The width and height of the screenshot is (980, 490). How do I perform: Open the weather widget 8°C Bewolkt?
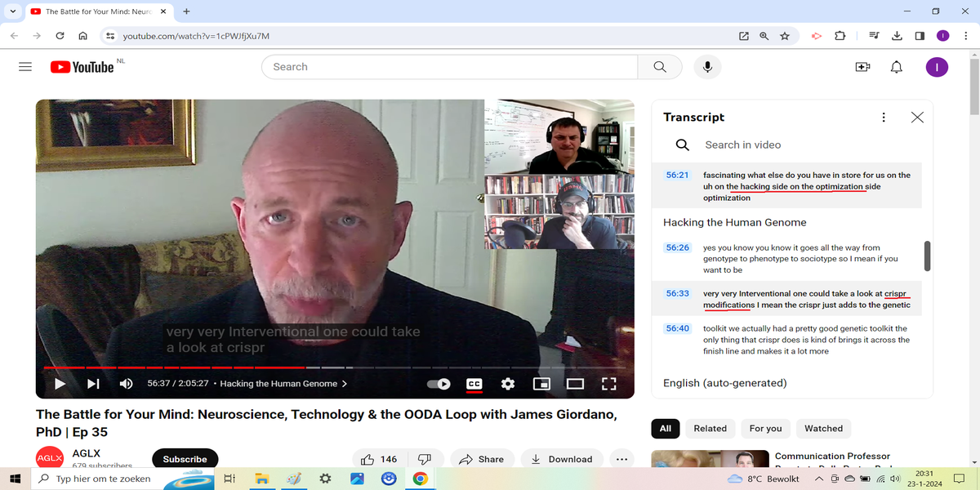tap(763, 479)
